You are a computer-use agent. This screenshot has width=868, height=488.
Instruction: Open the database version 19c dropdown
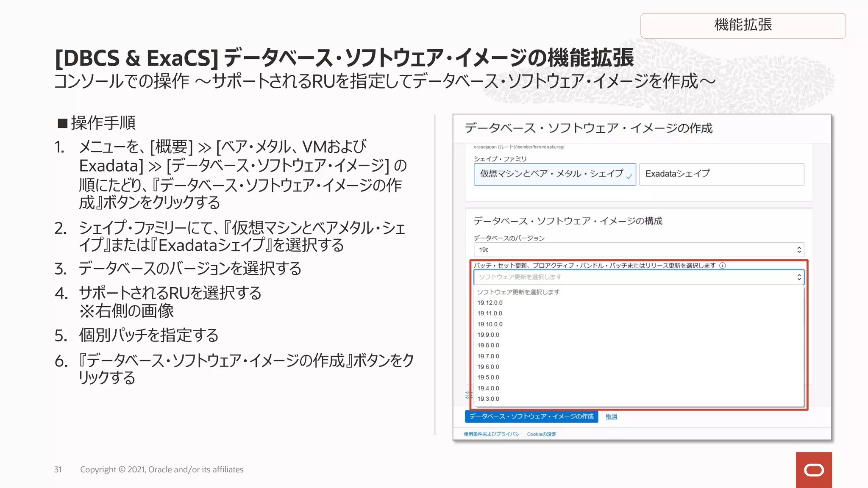[x=638, y=250]
